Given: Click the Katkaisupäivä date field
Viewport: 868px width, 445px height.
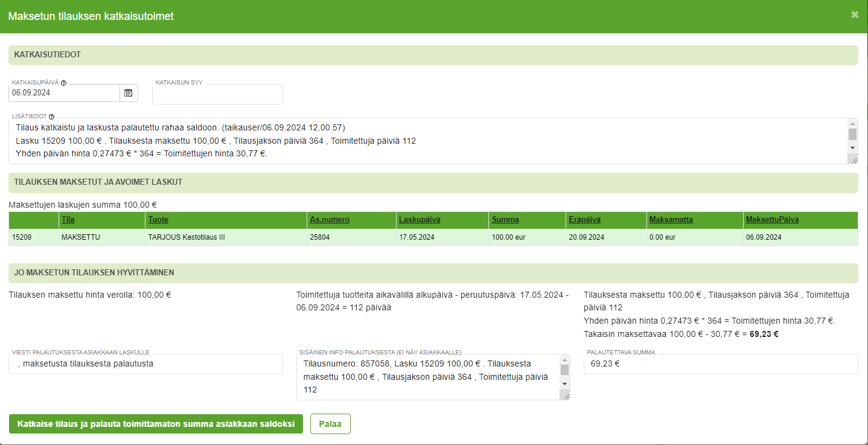Looking at the screenshot, I should (64, 93).
